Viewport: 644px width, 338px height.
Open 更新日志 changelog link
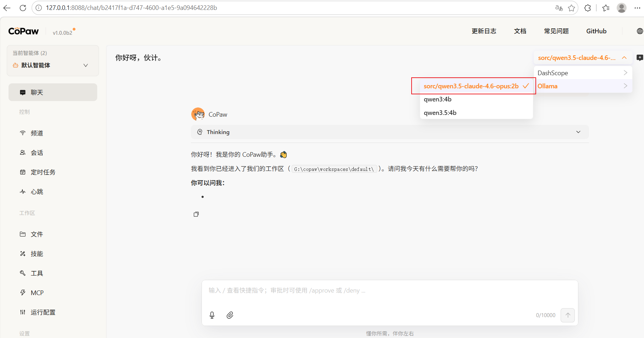coord(484,31)
